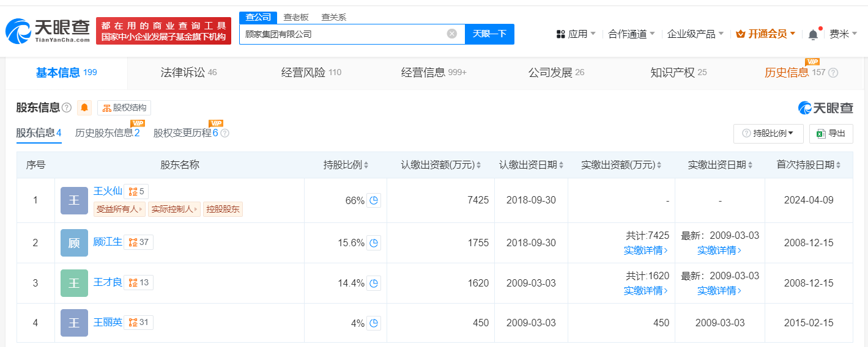
Task: Select the 法律诉讼 46 tab
Action: (x=188, y=73)
